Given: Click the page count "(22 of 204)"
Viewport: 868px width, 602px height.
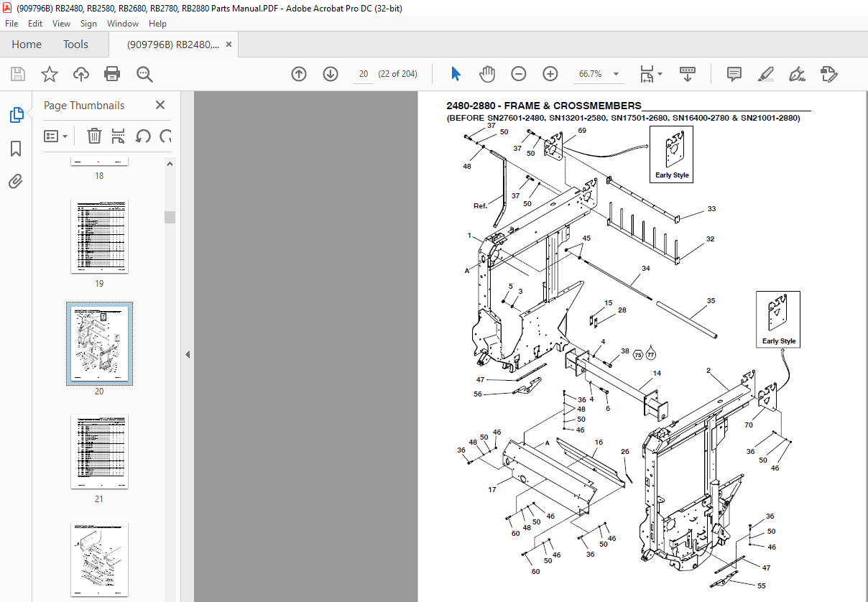Looking at the screenshot, I should point(397,74).
